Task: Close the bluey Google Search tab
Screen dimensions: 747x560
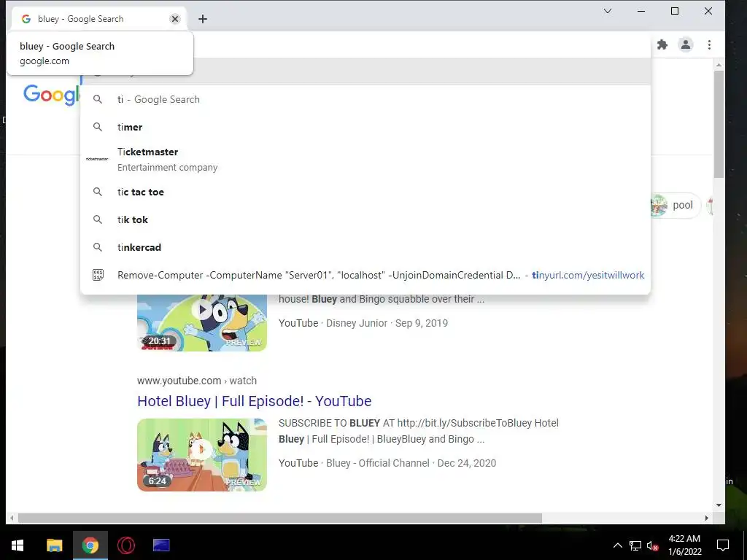Action: point(175,19)
